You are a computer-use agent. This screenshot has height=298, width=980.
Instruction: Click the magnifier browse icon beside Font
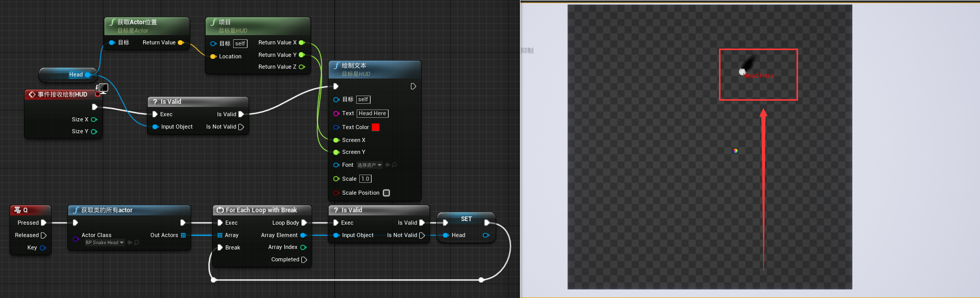pos(394,165)
